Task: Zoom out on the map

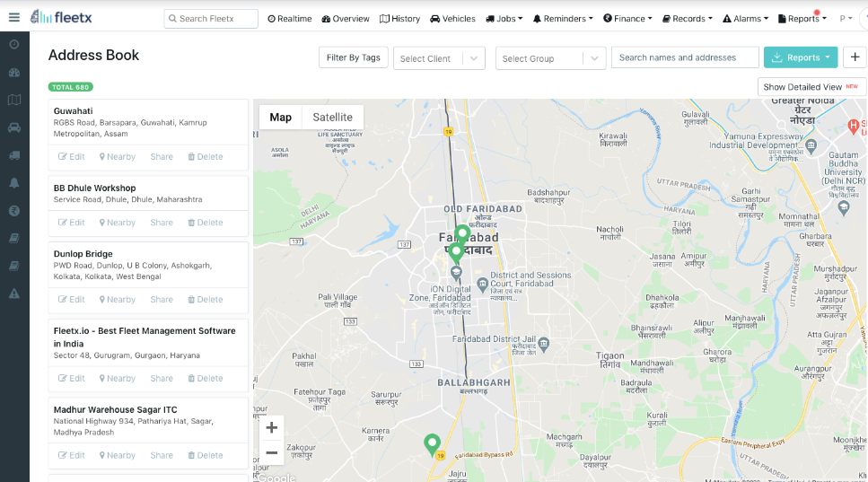Action: pyautogui.click(x=271, y=452)
